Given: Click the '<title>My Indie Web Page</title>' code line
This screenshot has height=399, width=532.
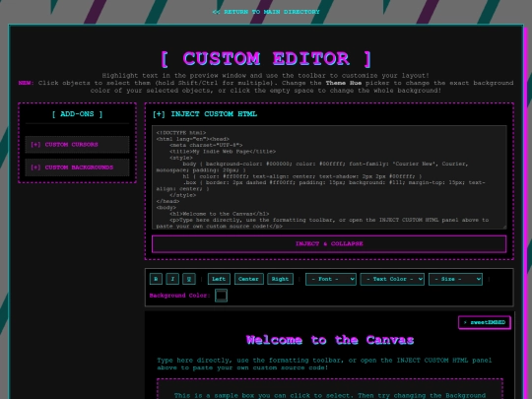Looking at the screenshot, I should point(223,152).
